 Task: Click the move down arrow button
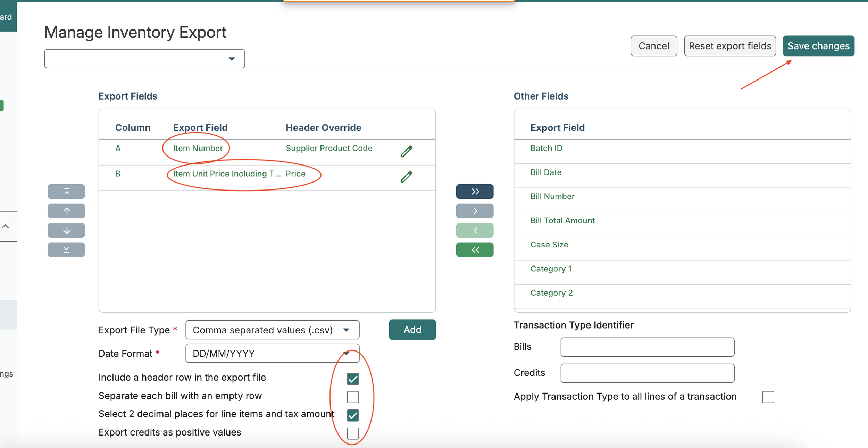click(x=66, y=230)
